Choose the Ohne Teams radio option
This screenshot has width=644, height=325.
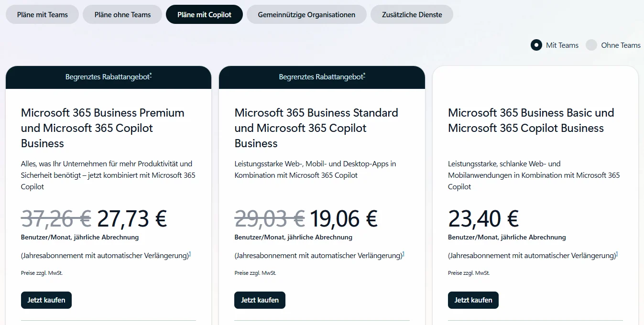pyautogui.click(x=591, y=45)
